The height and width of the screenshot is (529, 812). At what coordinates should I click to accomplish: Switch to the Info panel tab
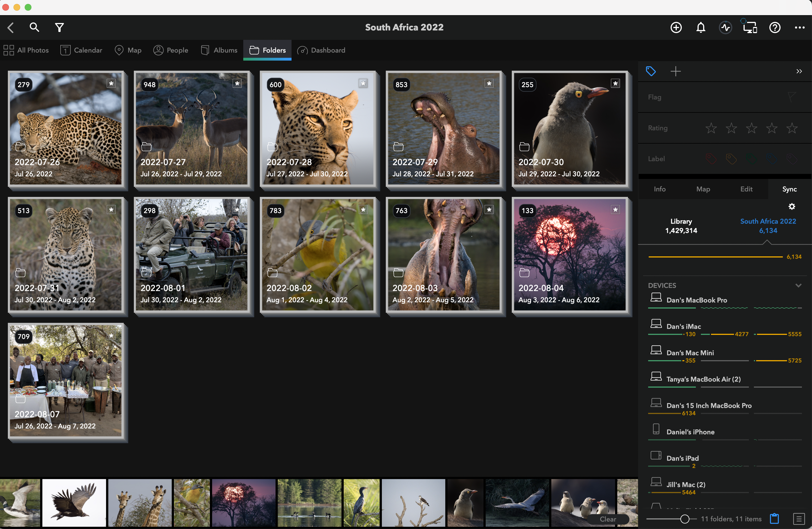tap(659, 189)
